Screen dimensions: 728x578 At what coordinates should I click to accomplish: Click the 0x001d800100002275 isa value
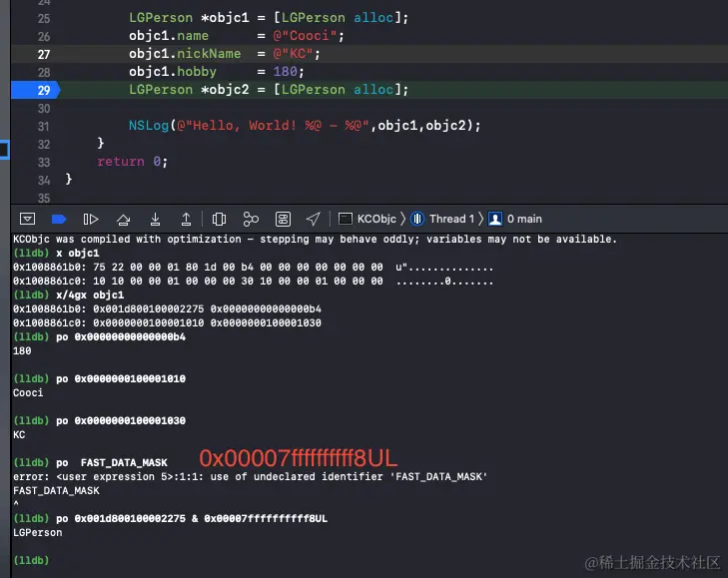(x=148, y=308)
